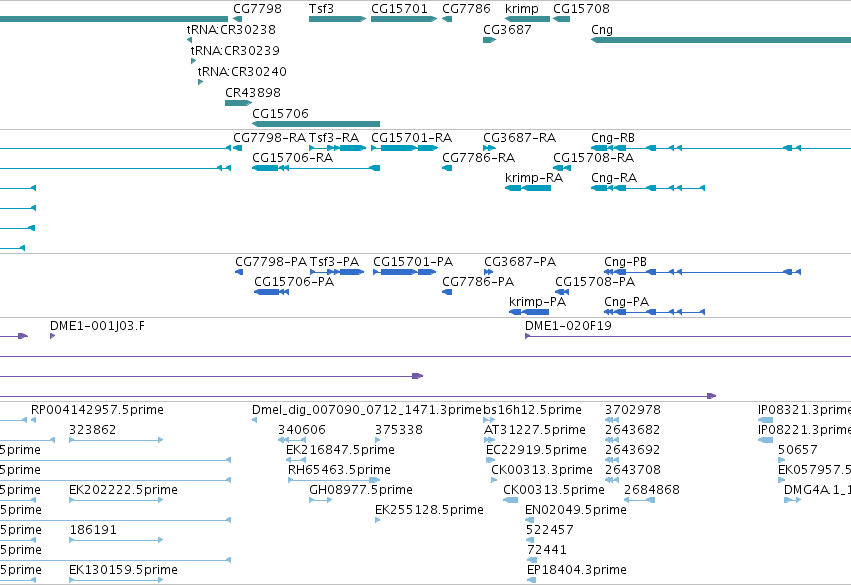851x585 pixels.
Task: Select the Cng-RB transcript label
Action: point(613,138)
